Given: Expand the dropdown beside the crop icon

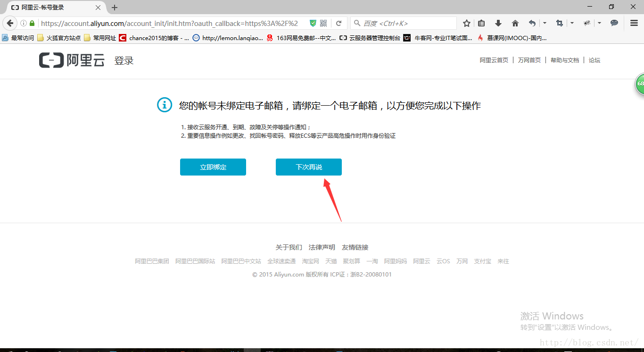Looking at the screenshot, I should (572, 23).
